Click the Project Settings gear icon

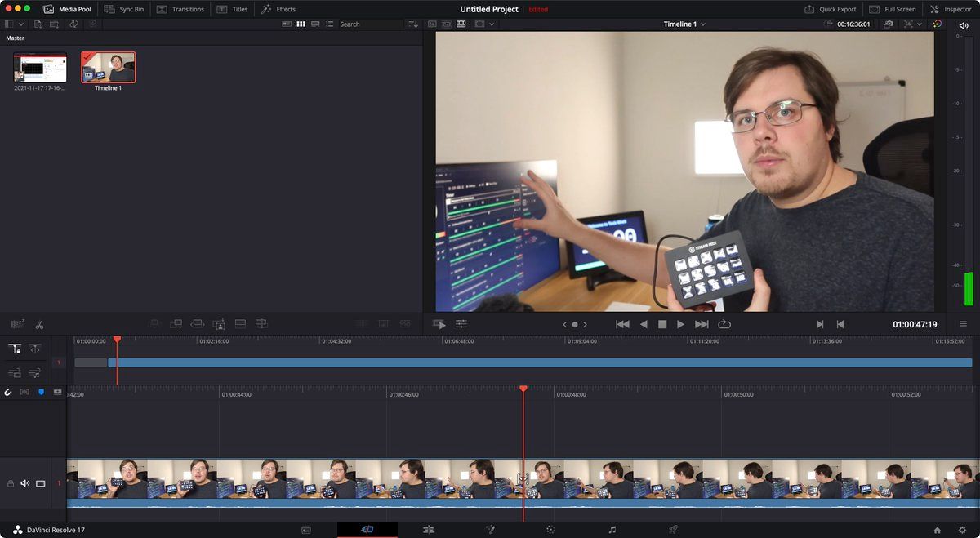point(961,530)
